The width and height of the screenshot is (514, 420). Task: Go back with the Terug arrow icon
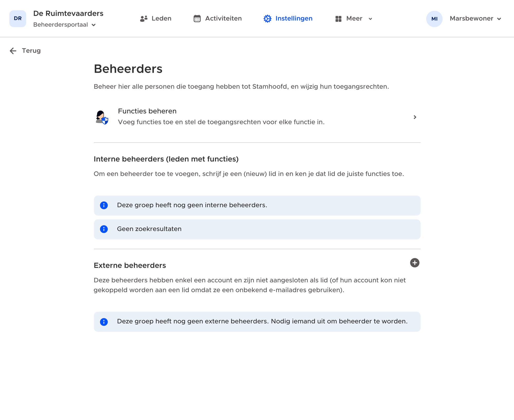pyautogui.click(x=13, y=51)
